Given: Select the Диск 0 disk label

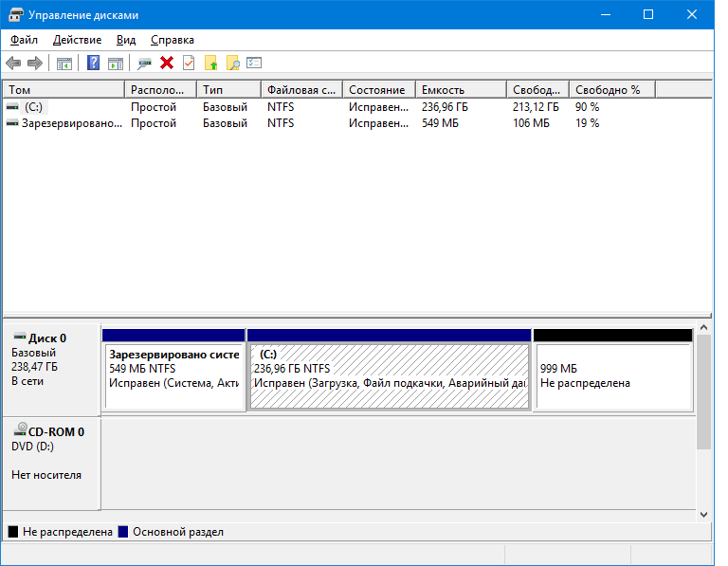Looking at the screenshot, I should [x=47, y=338].
